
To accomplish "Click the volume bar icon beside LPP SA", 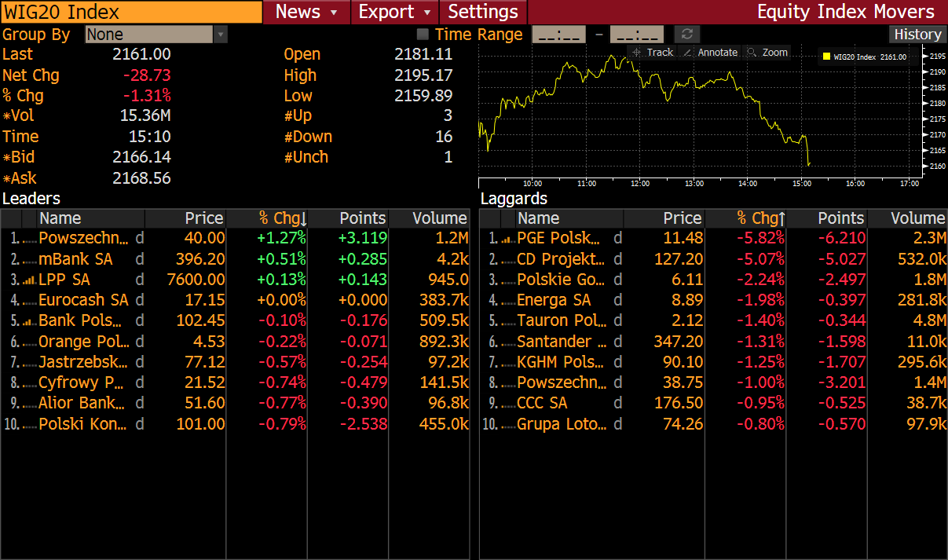I will point(30,280).
